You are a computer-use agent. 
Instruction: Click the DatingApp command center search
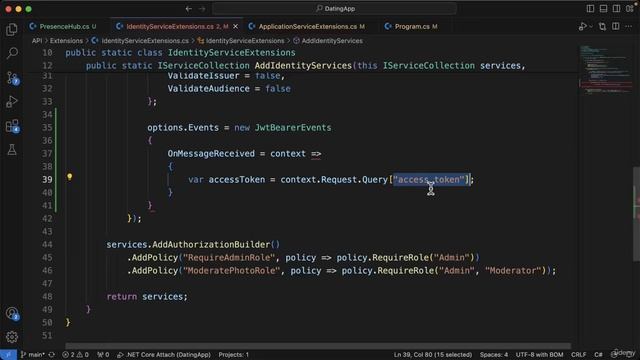pyautogui.click(x=335, y=9)
